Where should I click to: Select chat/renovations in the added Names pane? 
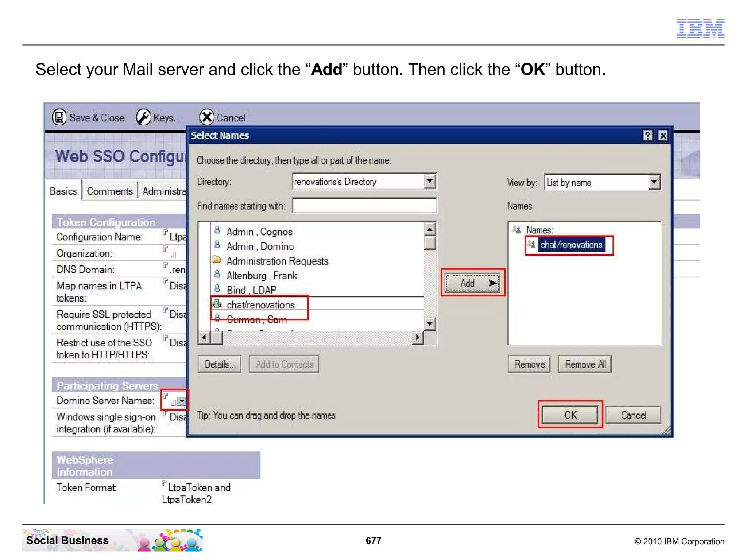[x=571, y=245]
